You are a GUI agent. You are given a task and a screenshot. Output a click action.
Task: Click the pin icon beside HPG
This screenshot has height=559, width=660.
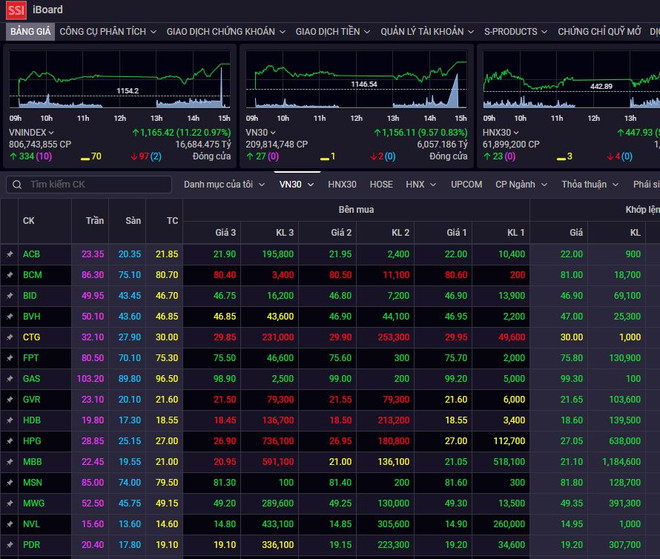[10, 441]
